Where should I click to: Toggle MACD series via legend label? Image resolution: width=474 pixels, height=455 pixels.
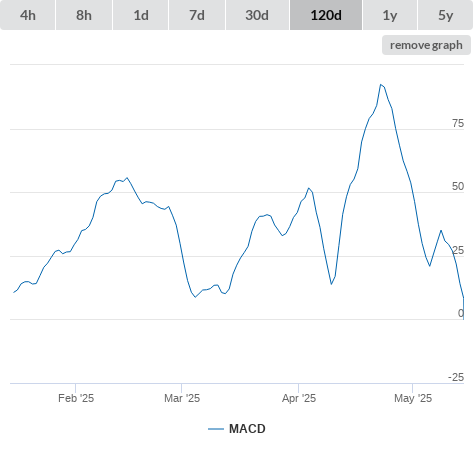(x=247, y=429)
